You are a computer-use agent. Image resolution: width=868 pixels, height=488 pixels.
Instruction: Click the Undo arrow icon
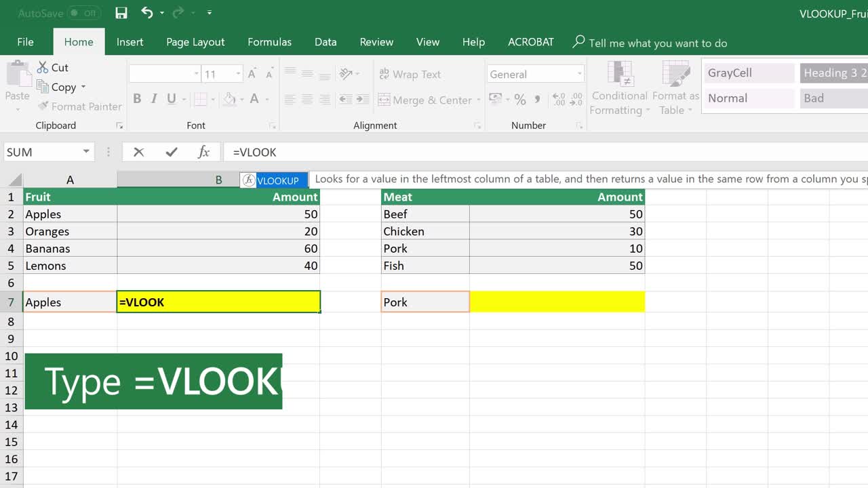click(147, 12)
